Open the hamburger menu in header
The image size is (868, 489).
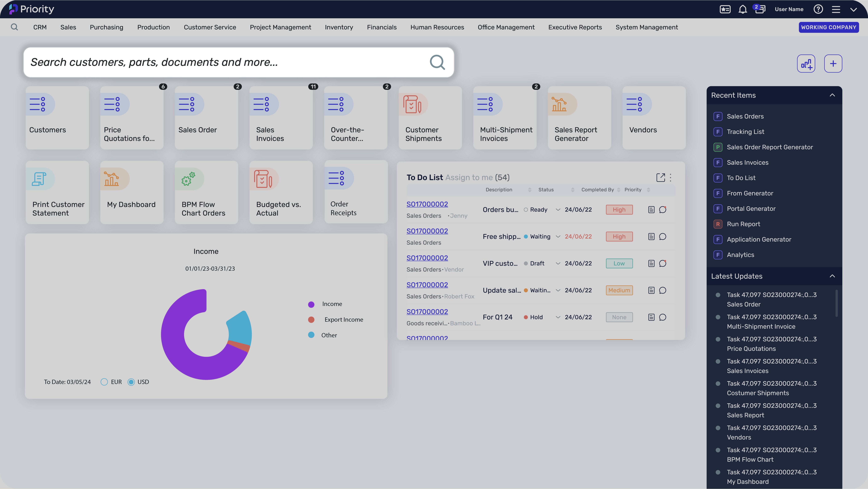[x=836, y=9]
